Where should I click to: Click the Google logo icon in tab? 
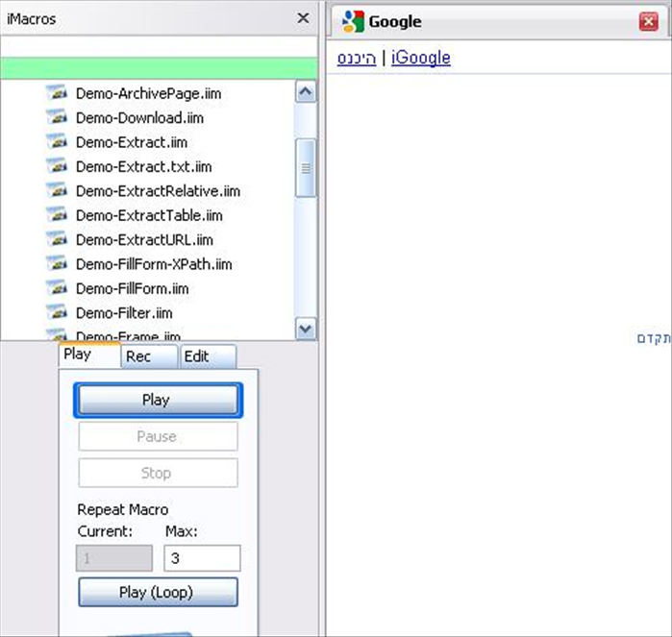click(x=353, y=21)
